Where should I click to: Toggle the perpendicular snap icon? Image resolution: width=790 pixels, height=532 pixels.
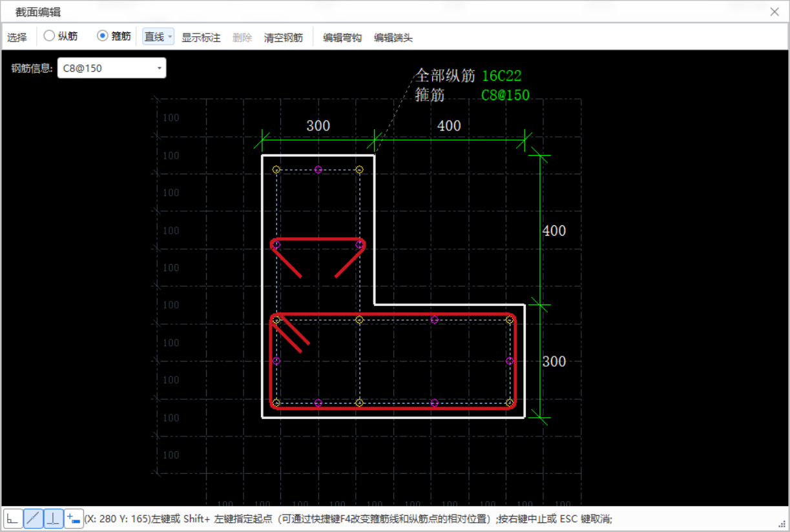pyautogui.click(x=54, y=518)
